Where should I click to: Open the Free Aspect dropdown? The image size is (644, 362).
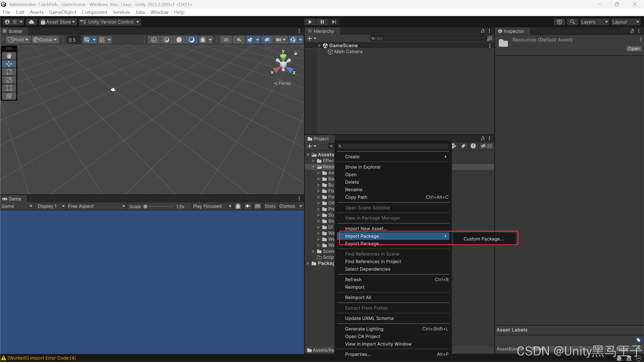point(96,206)
